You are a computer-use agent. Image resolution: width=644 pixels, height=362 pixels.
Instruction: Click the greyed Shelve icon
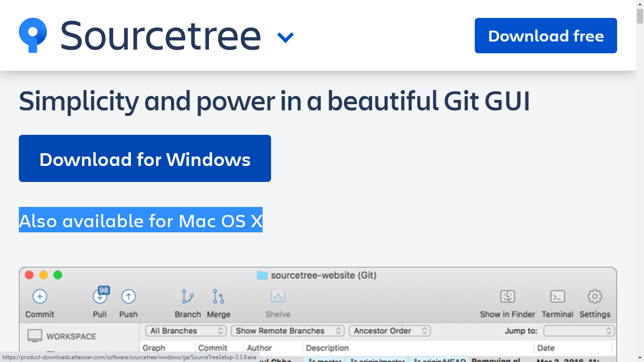pos(278,296)
